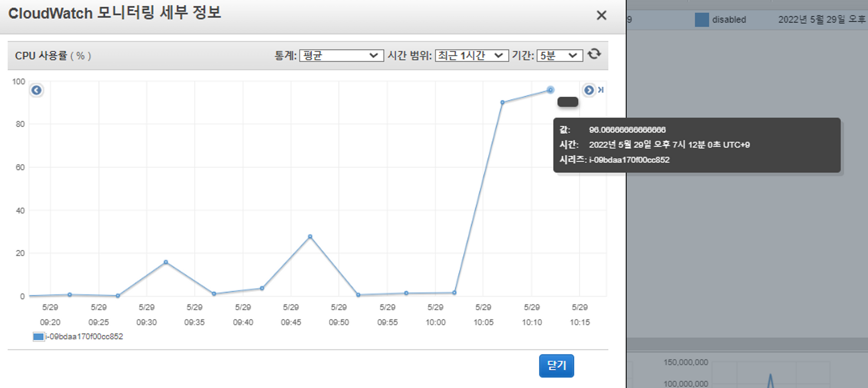The width and height of the screenshot is (868, 388).
Task: Click the 닫기 button
Action: click(x=556, y=366)
